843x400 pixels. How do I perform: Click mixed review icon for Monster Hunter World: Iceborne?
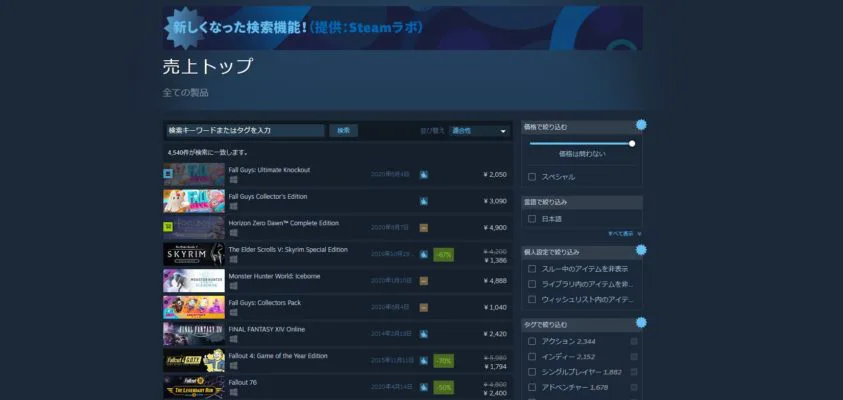[424, 281]
